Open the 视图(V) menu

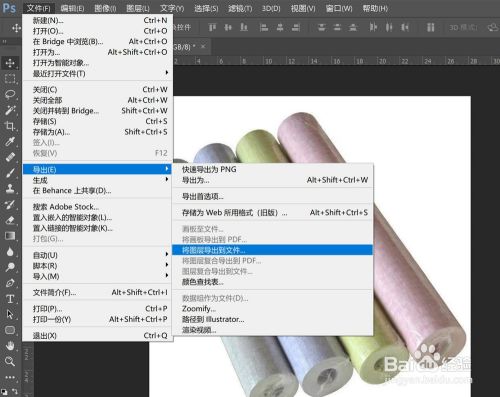(x=303, y=8)
